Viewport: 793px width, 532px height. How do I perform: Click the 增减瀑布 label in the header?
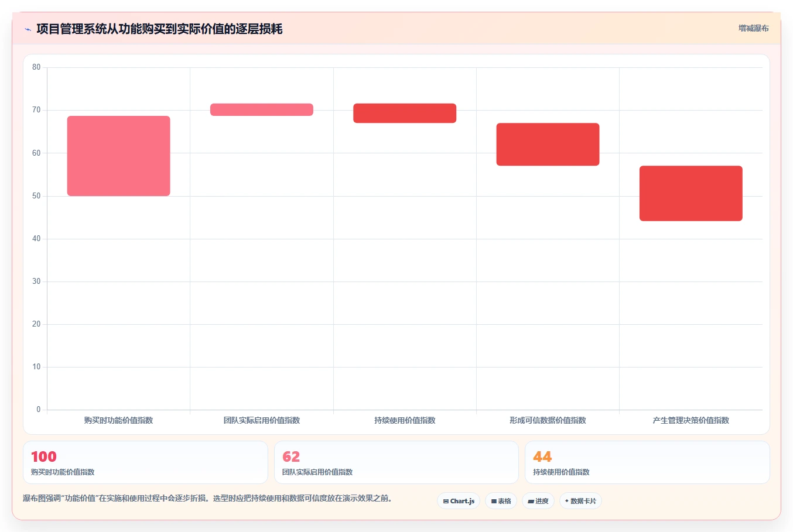pos(753,28)
